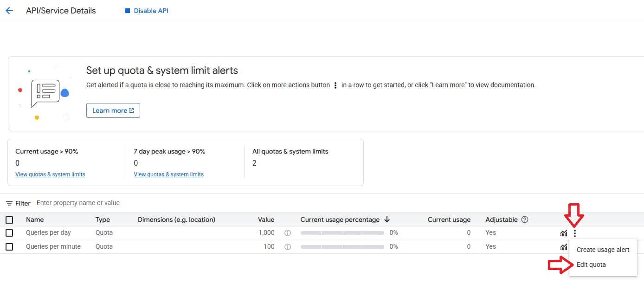Screen dimensions: 644x290
Task: Open more actions menu for Queries per day
Action: click(x=575, y=233)
